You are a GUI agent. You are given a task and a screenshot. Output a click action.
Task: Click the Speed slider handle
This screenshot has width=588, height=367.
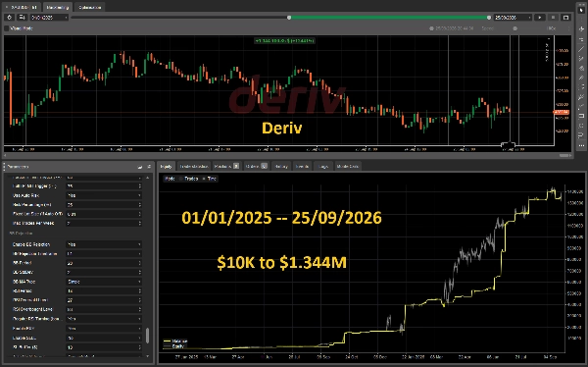pyautogui.click(x=514, y=28)
